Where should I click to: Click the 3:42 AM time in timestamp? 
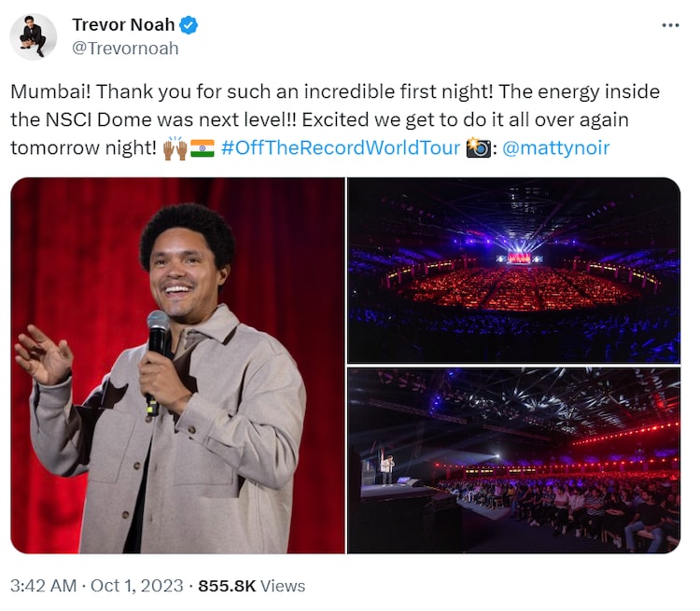[x=40, y=586]
